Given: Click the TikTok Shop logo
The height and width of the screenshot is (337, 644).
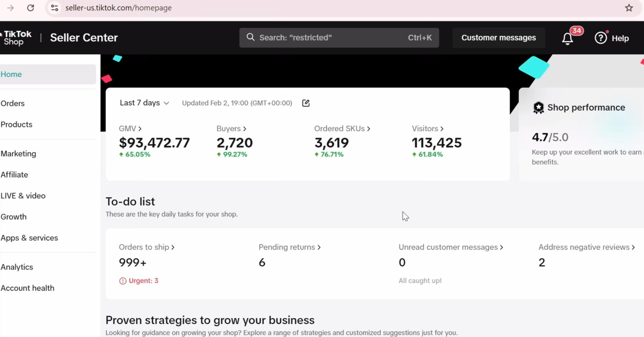Looking at the screenshot, I should tap(17, 38).
